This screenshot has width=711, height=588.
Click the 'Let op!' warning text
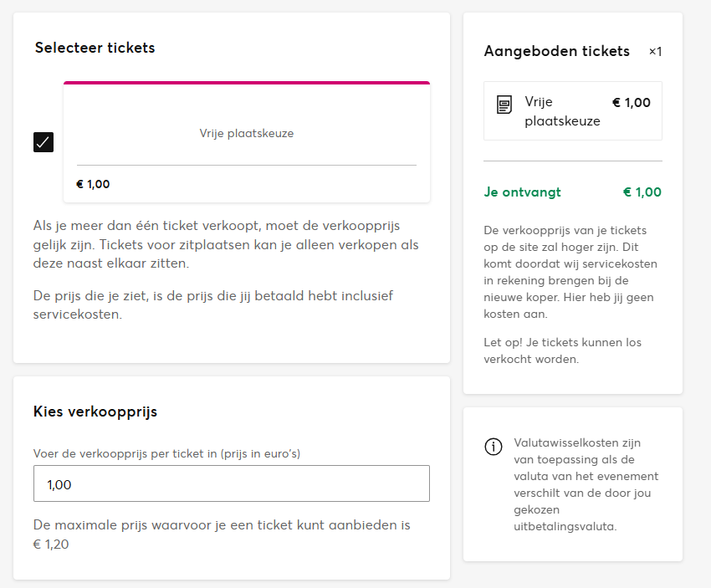click(562, 350)
